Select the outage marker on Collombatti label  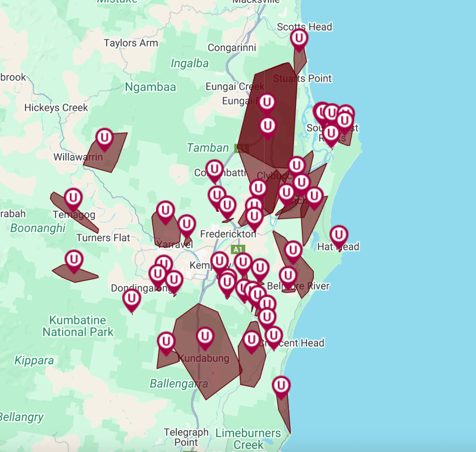[214, 171]
